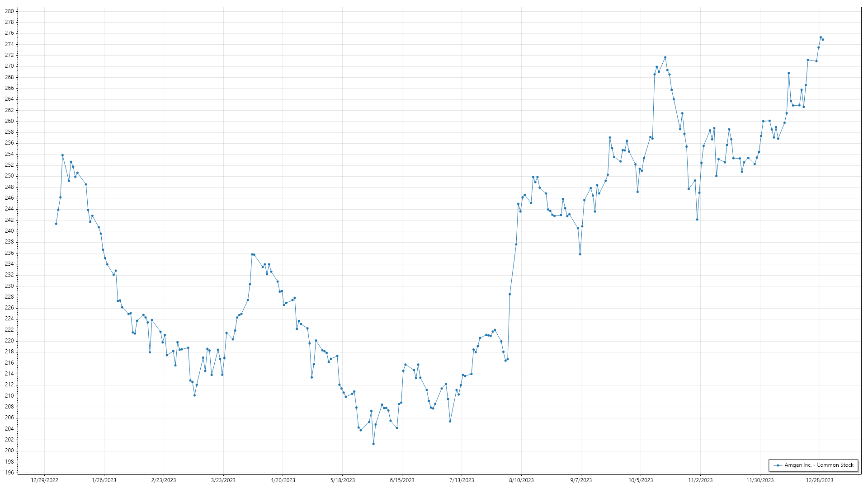The image size is (868, 488).
Task: Click the 6/15/2023 x-axis label
Action: (402, 480)
